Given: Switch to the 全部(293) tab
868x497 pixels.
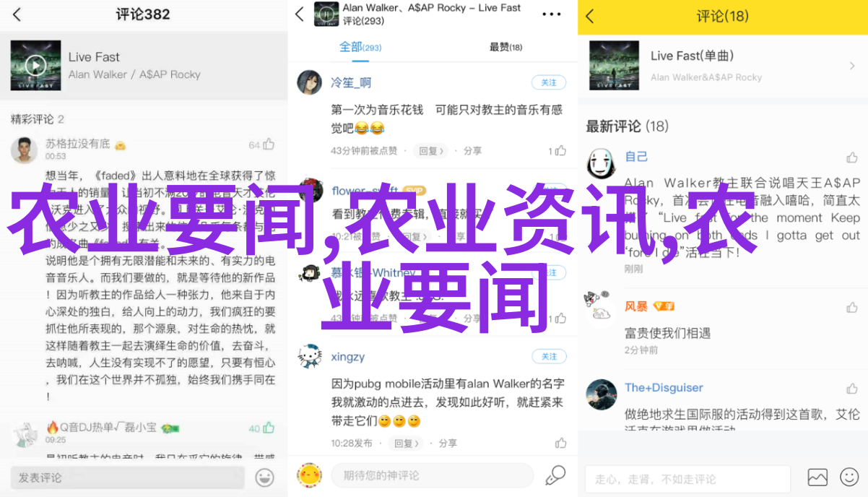Looking at the screenshot, I should [x=360, y=47].
